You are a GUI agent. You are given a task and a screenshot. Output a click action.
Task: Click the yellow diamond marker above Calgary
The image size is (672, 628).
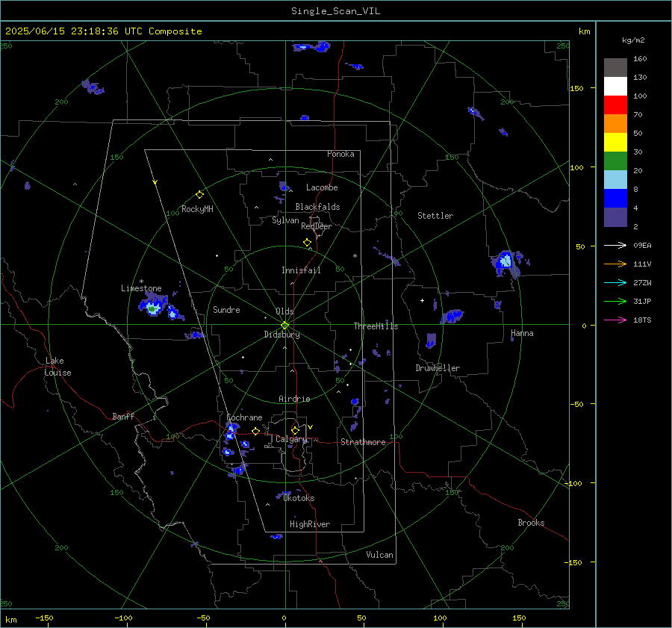pos(295,430)
